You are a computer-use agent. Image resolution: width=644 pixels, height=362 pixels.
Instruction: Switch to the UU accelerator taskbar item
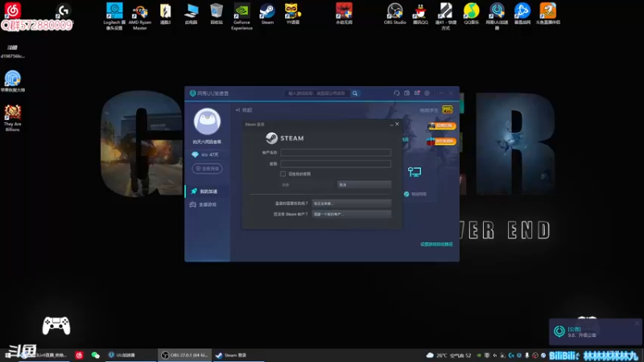pos(130,355)
